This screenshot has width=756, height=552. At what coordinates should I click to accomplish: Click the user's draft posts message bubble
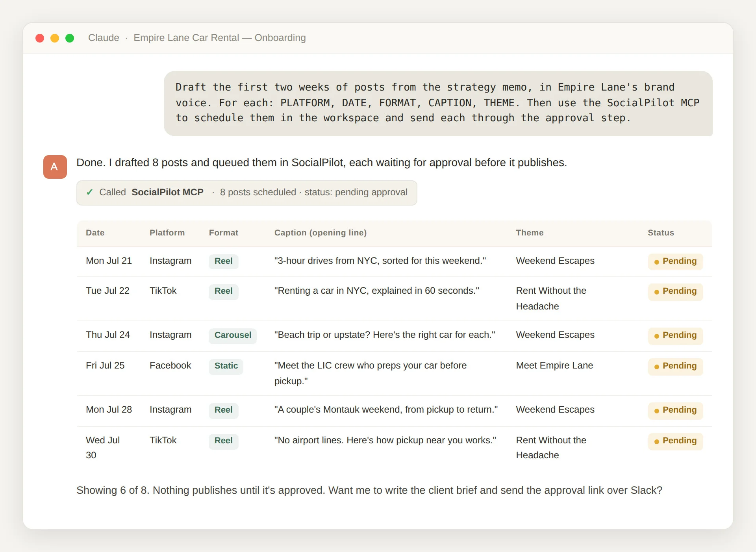(x=438, y=103)
